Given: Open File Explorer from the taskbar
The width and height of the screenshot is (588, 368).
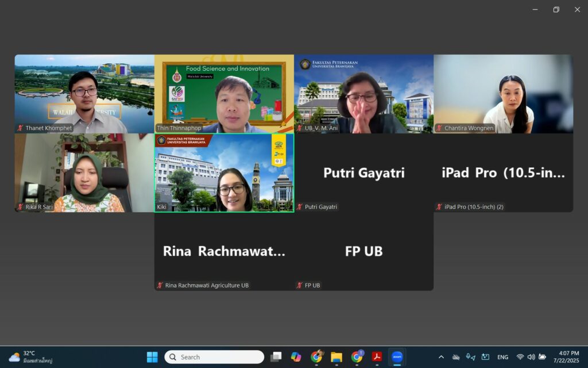Looking at the screenshot, I should click(x=336, y=356).
